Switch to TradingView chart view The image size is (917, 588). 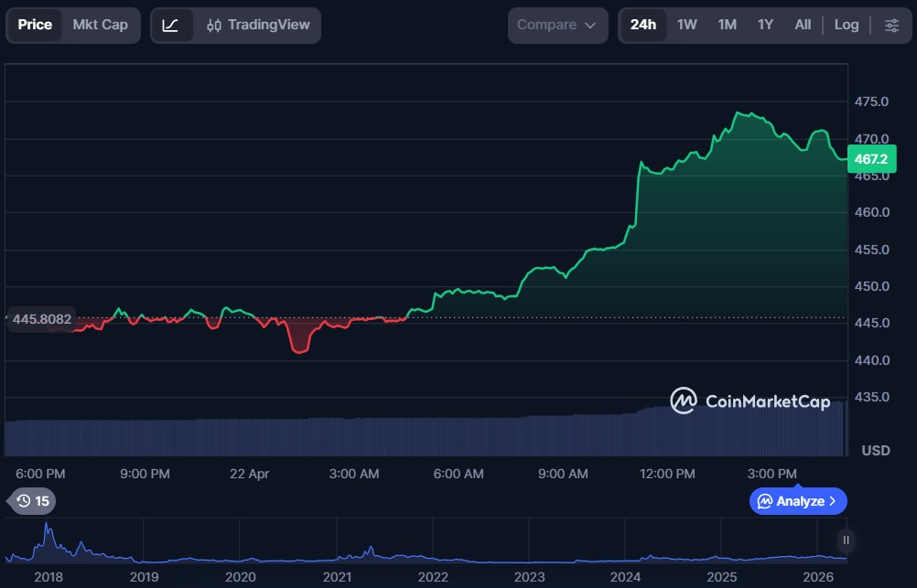pos(259,25)
